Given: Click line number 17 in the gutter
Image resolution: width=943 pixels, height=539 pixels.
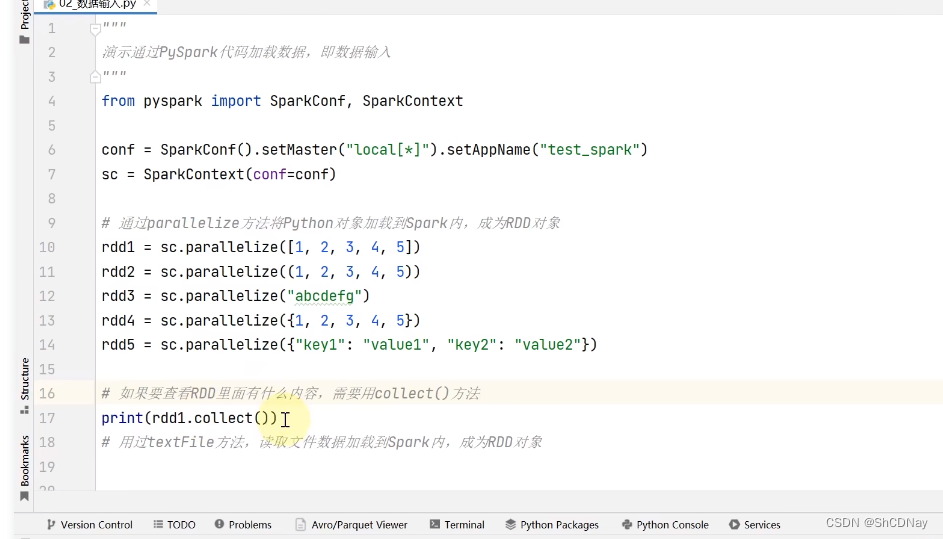Looking at the screenshot, I should (x=47, y=418).
